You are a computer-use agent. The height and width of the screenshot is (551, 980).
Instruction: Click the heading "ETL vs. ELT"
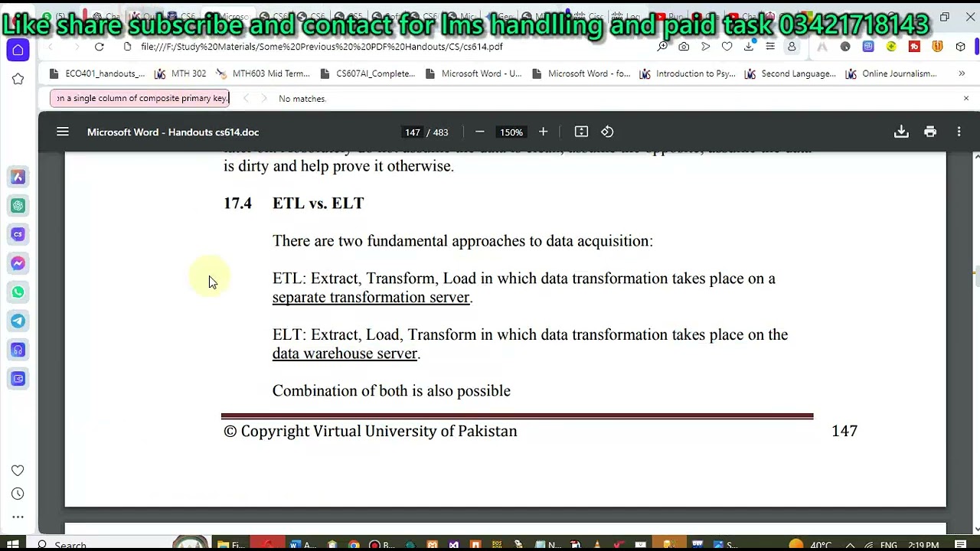(x=318, y=204)
